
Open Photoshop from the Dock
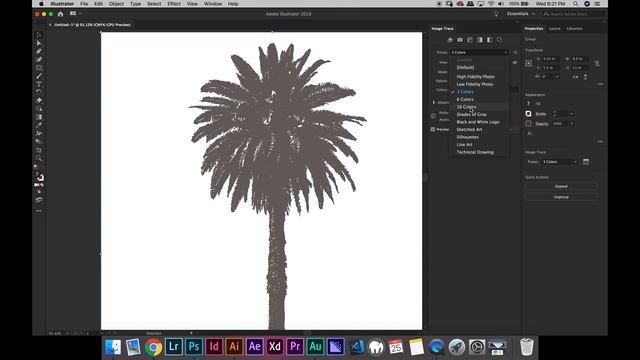click(x=193, y=347)
